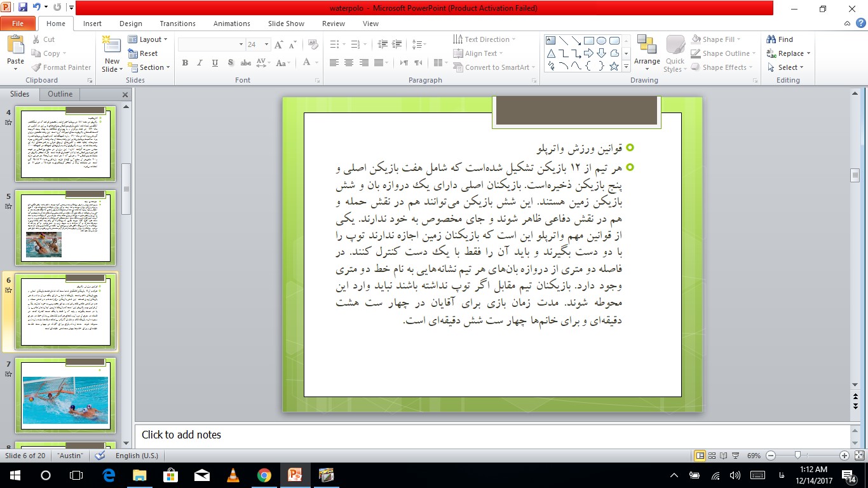Click the Format Painter tool
The height and width of the screenshot is (488, 868).
click(x=62, y=67)
